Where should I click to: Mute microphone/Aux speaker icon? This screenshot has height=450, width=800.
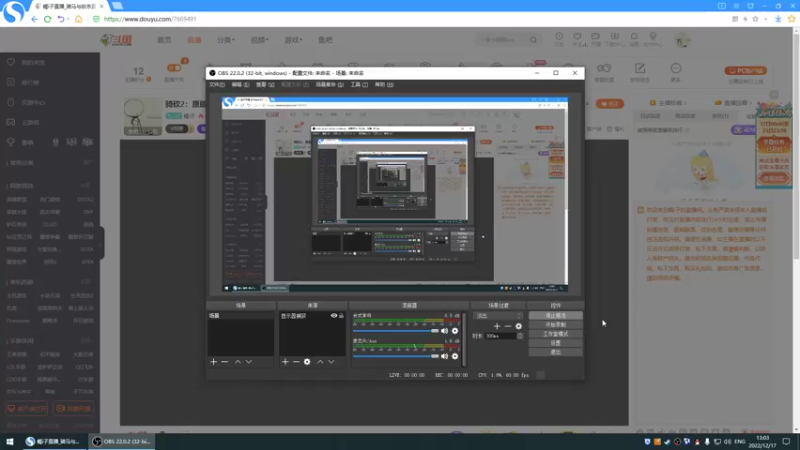[444, 356]
